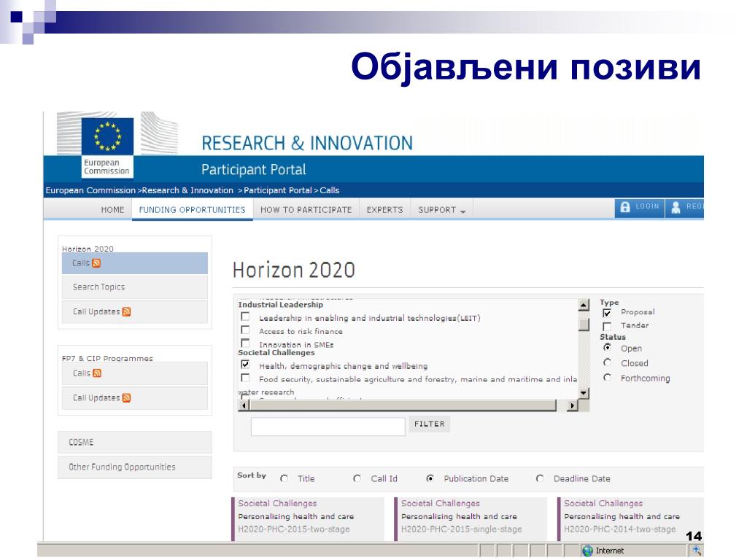Viewport: 747px width, 560px height.
Task: Sort calls by Deadline Date
Action: coord(540,478)
